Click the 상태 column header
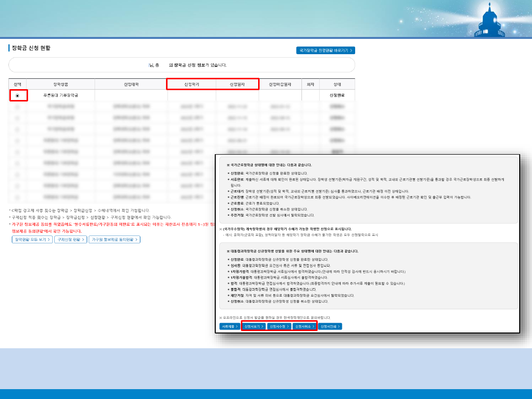This screenshot has width=532, height=399. point(337,84)
